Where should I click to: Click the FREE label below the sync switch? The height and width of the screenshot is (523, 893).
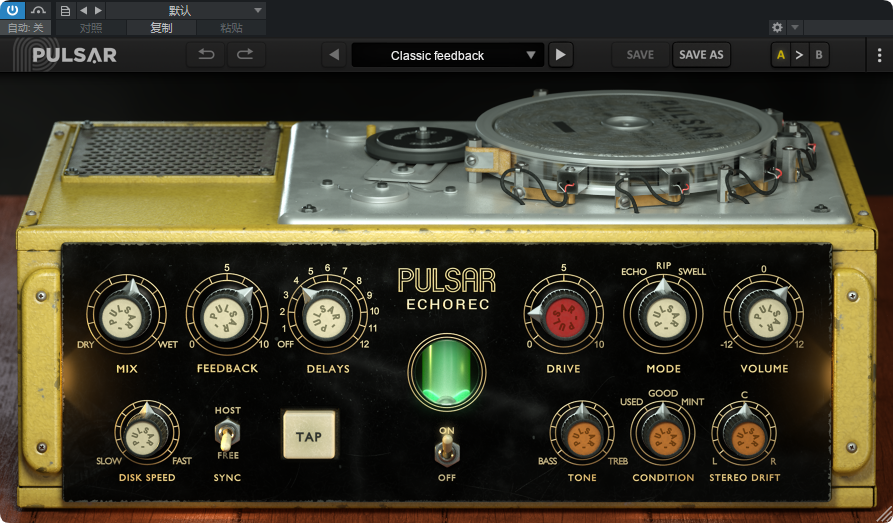click(228, 455)
